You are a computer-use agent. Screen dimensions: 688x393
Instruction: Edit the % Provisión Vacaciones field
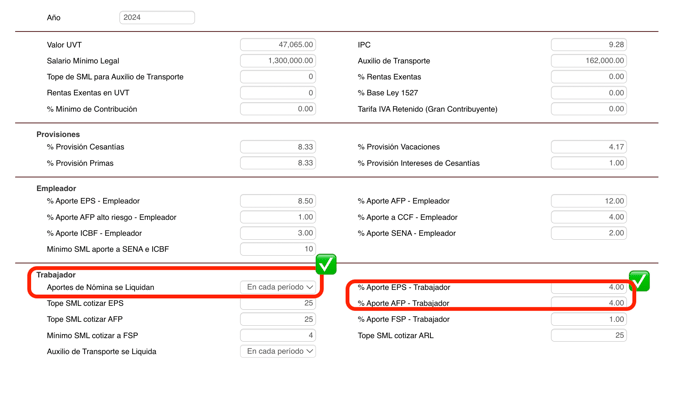click(x=589, y=147)
